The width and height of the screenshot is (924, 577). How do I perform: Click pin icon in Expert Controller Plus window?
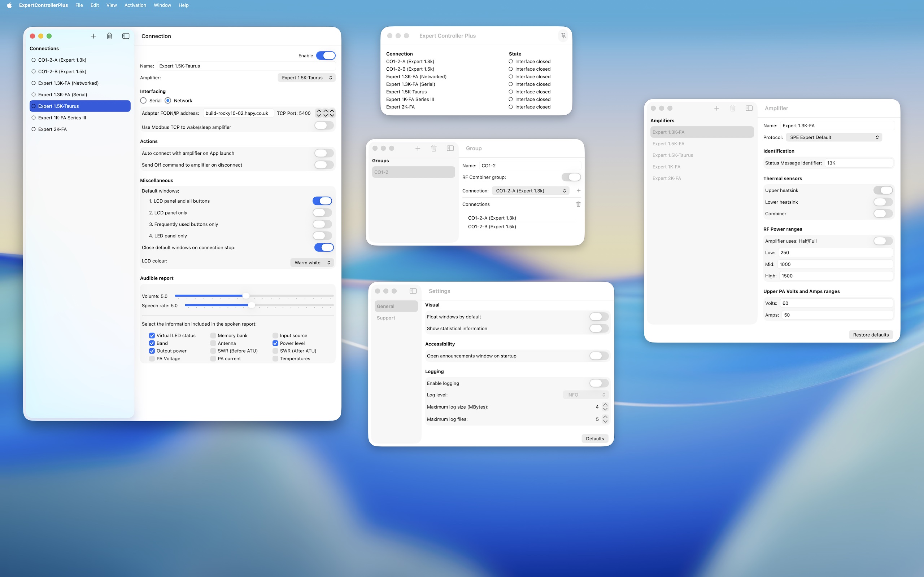(563, 35)
